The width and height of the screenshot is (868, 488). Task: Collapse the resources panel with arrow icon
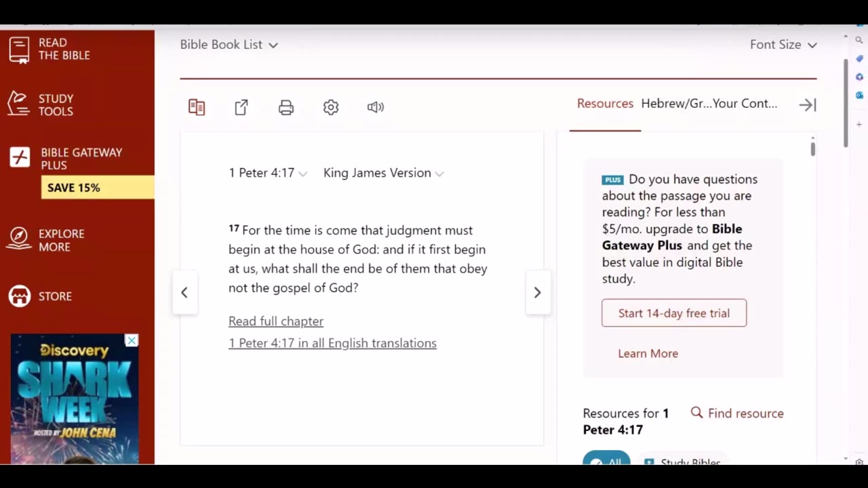pyautogui.click(x=807, y=104)
